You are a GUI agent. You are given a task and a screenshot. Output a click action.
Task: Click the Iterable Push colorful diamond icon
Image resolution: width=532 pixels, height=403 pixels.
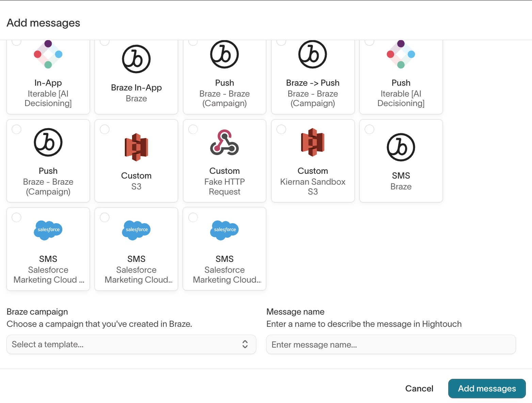point(401,54)
